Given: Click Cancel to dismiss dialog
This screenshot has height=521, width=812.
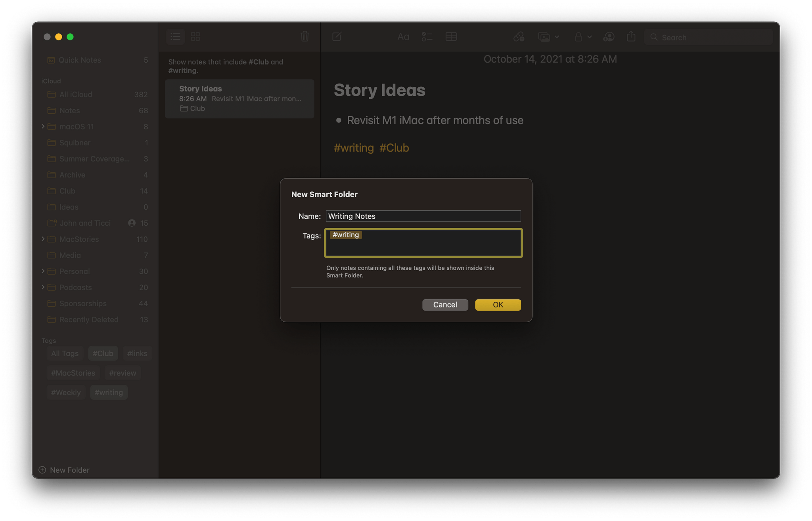Looking at the screenshot, I should click(445, 305).
